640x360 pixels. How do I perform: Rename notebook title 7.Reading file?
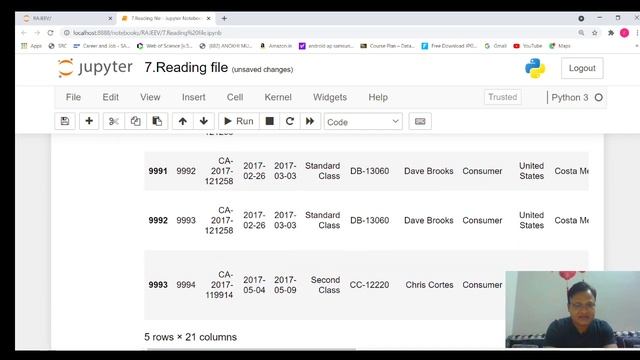(186, 67)
